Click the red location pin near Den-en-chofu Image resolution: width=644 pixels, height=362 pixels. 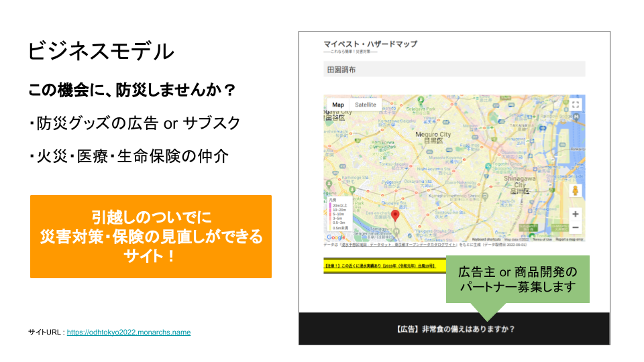point(395,215)
